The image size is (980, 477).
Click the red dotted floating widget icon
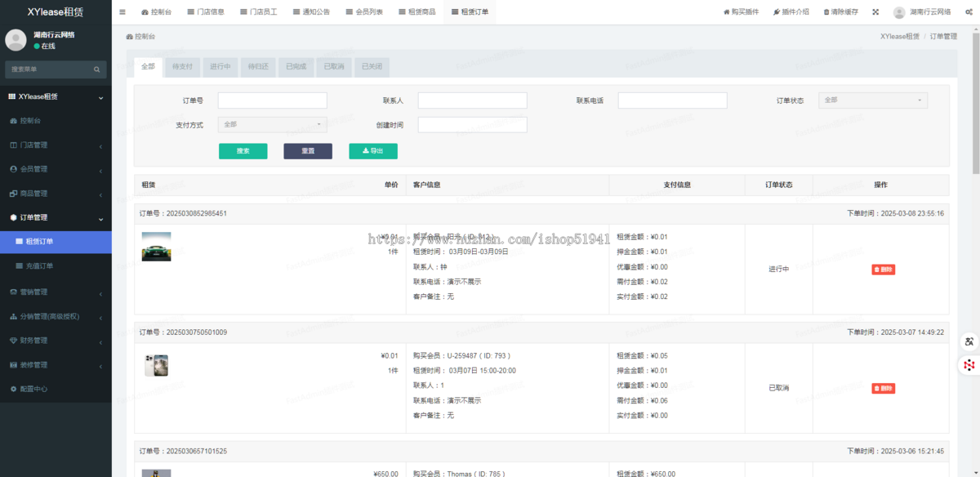969,365
